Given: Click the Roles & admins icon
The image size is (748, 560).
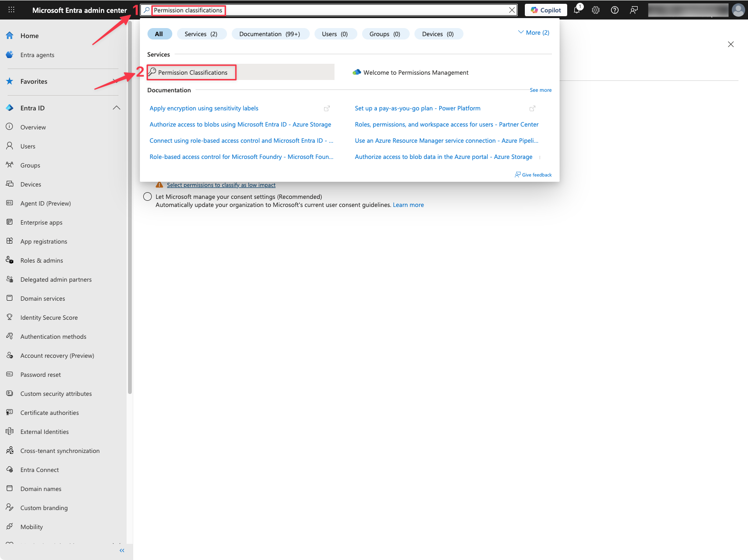Looking at the screenshot, I should coord(10,260).
